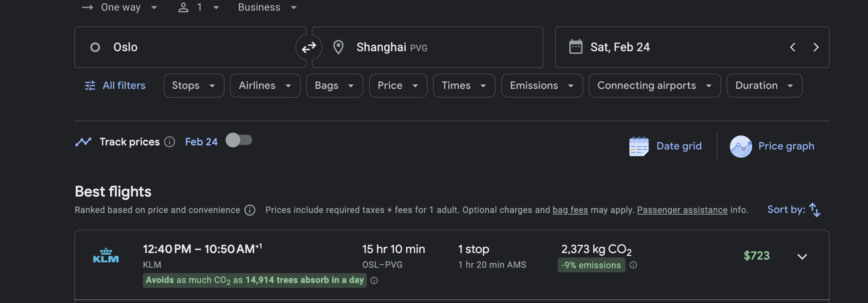Open All filters panel

click(x=115, y=86)
